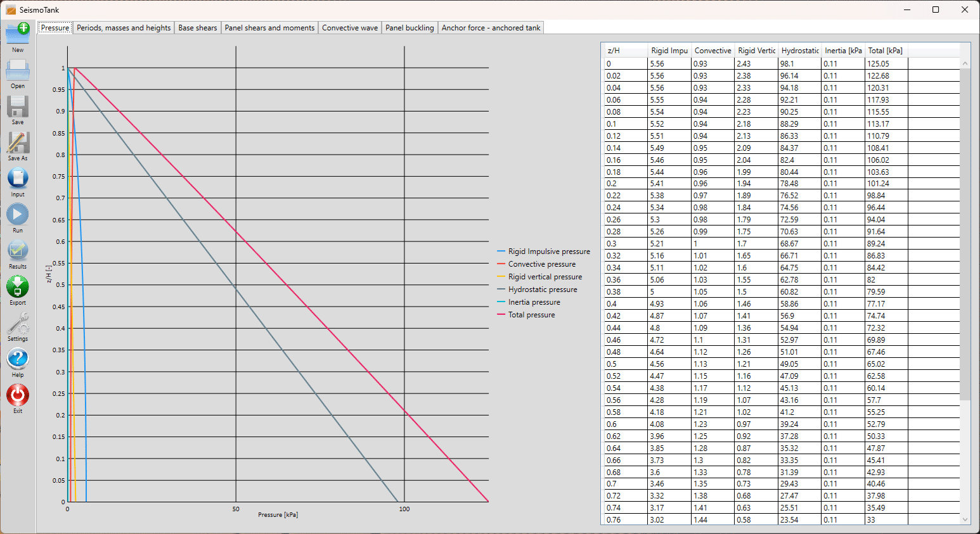The height and width of the screenshot is (534, 980).
Task: Switch to Periods, masses and heights tab
Action: [x=124, y=28]
